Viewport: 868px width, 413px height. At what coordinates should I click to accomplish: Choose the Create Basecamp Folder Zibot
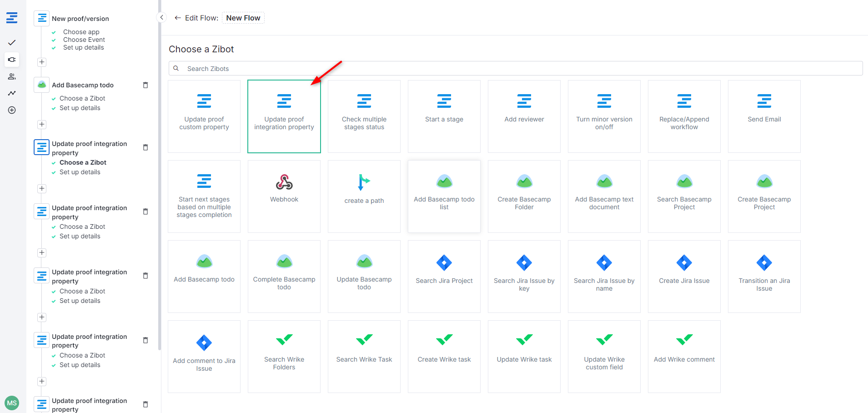click(524, 196)
